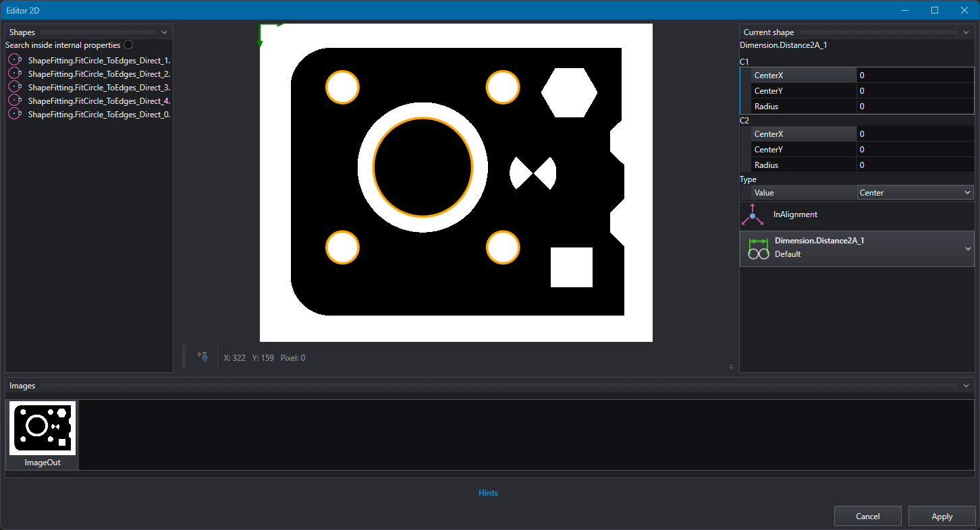The image size is (980, 530).
Task: Select ShapeFitting.FitCircle_ToEdges_Direct_0 in Shapes list
Action: pos(99,114)
